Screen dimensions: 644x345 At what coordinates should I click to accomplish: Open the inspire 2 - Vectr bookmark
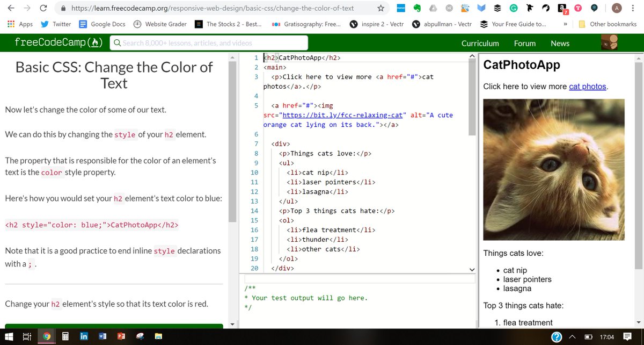point(376,24)
